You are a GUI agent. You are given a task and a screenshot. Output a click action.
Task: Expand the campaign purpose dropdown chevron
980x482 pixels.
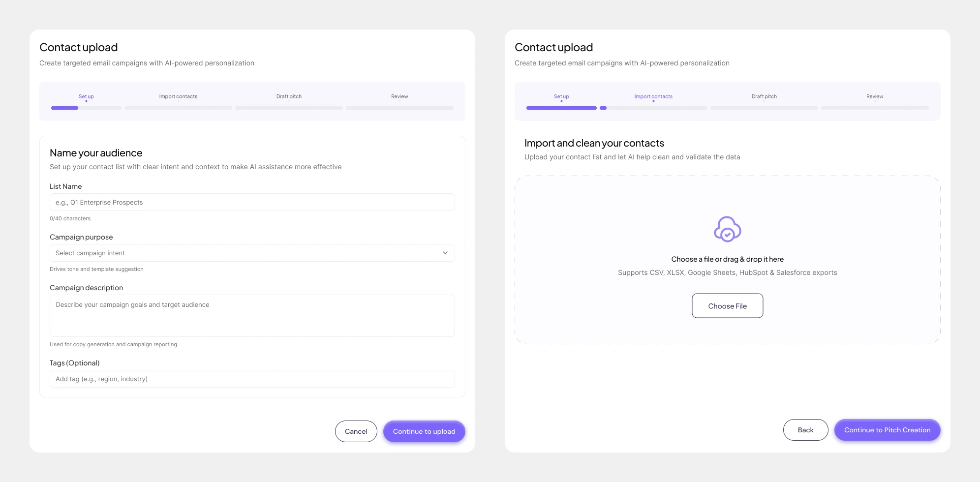(x=445, y=253)
